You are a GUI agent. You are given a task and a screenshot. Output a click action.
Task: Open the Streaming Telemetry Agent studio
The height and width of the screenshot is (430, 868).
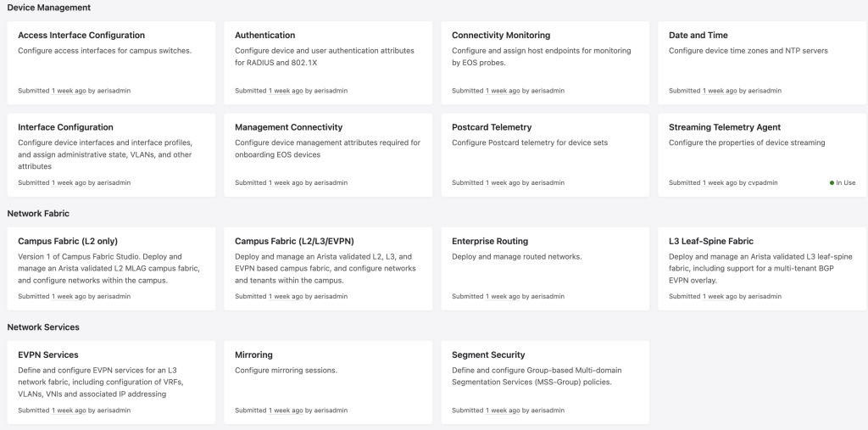[762, 154]
